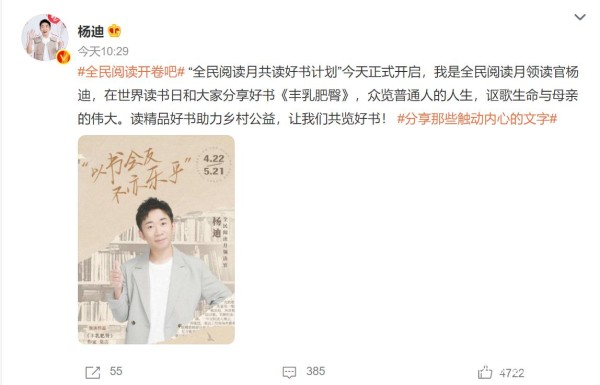Click the post timestamp 今天10:29

(103, 51)
